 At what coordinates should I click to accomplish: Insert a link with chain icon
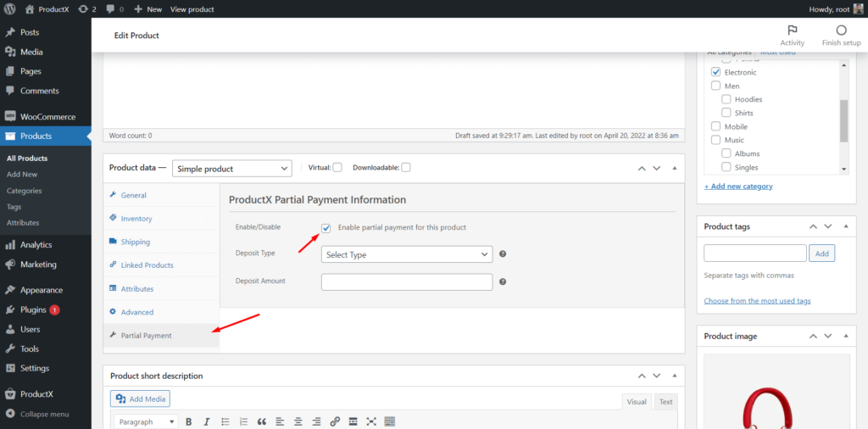pyautogui.click(x=334, y=422)
